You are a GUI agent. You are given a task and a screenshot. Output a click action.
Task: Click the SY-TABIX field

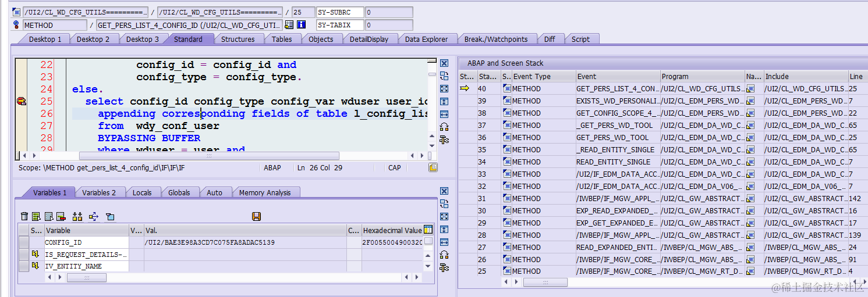tap(340, 25)
